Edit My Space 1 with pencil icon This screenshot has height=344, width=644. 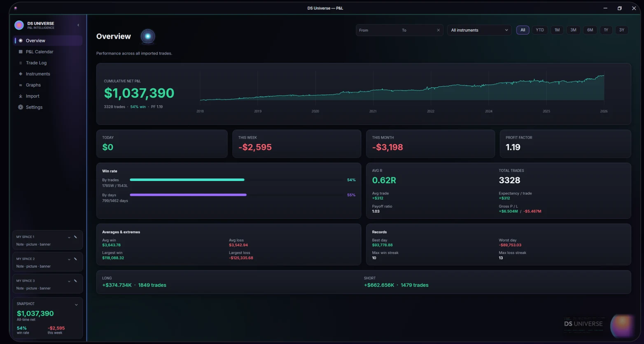tap(75, 237)
